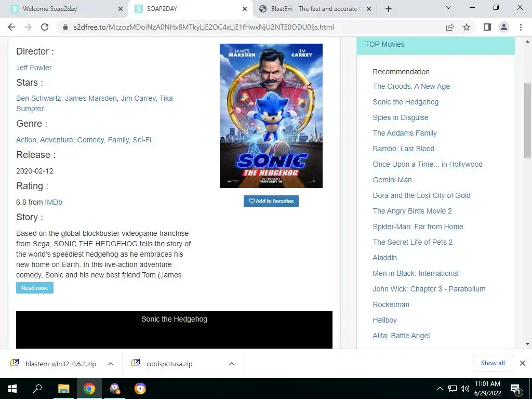Open The Angry Birds Movie 2
This screenshot has height=399, width=532.
[412, 211]
